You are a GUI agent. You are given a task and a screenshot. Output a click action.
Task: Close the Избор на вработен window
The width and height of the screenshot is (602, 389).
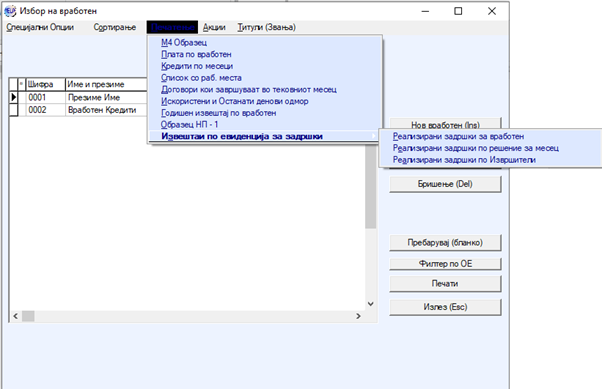point(492,11)
